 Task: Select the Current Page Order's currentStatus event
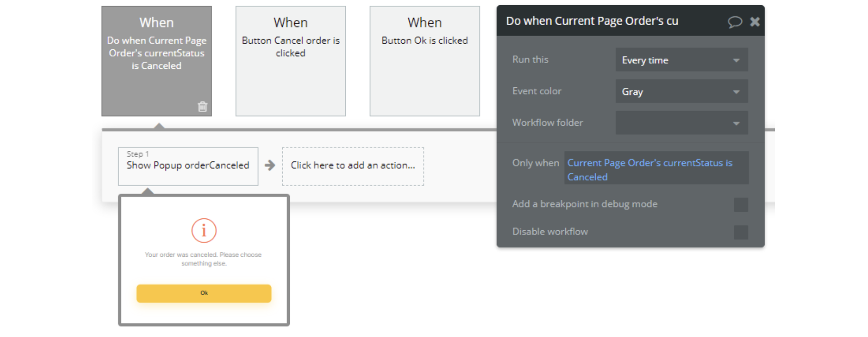point(157,61)
